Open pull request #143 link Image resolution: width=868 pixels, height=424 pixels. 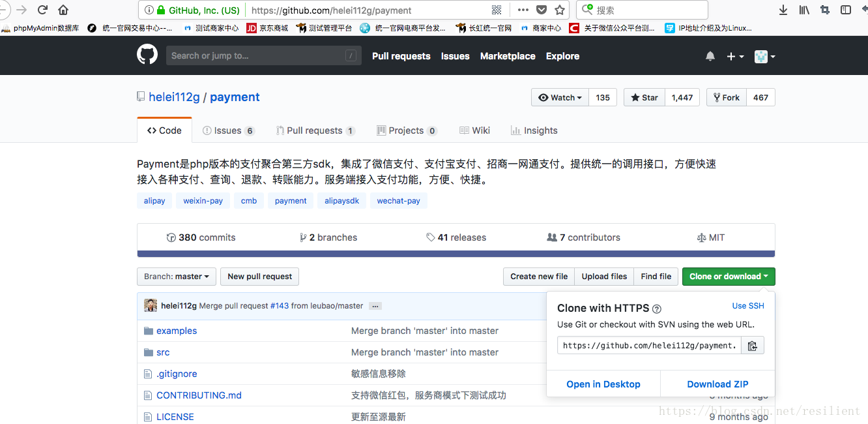tap(280, 306)
